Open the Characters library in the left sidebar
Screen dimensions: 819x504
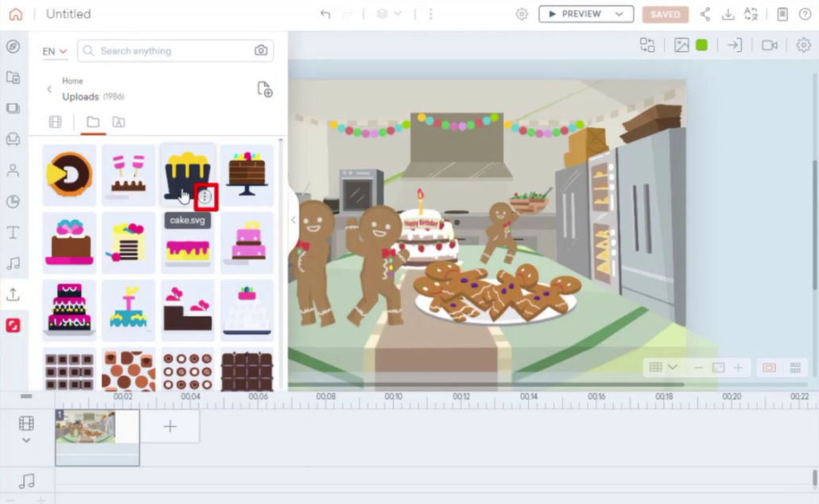(13, 170)
